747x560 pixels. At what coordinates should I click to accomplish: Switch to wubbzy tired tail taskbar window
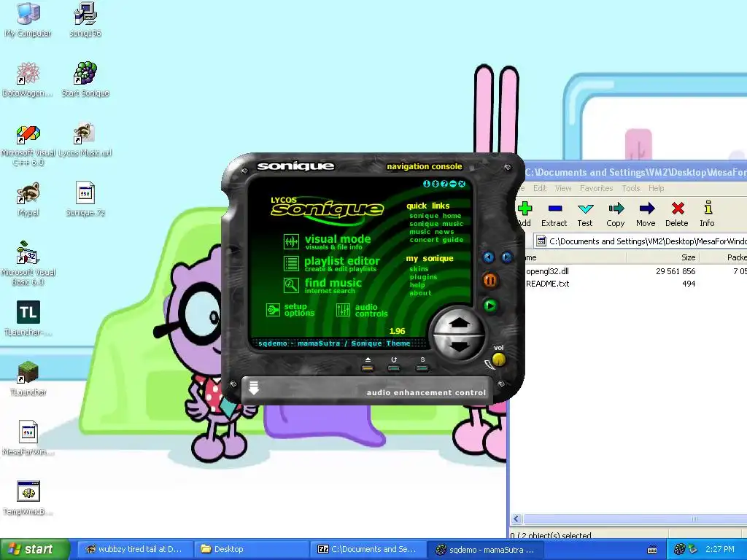point(134,549)
